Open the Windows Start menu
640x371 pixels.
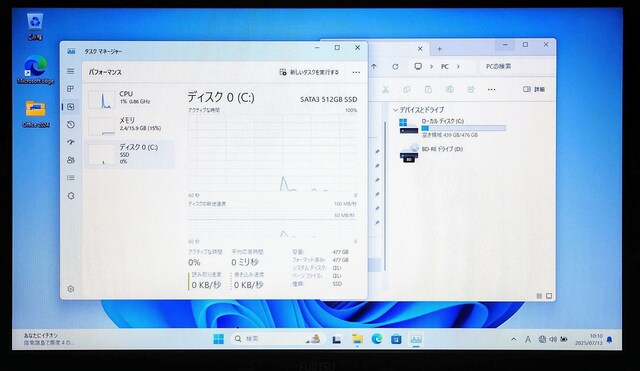coord(218,339)
